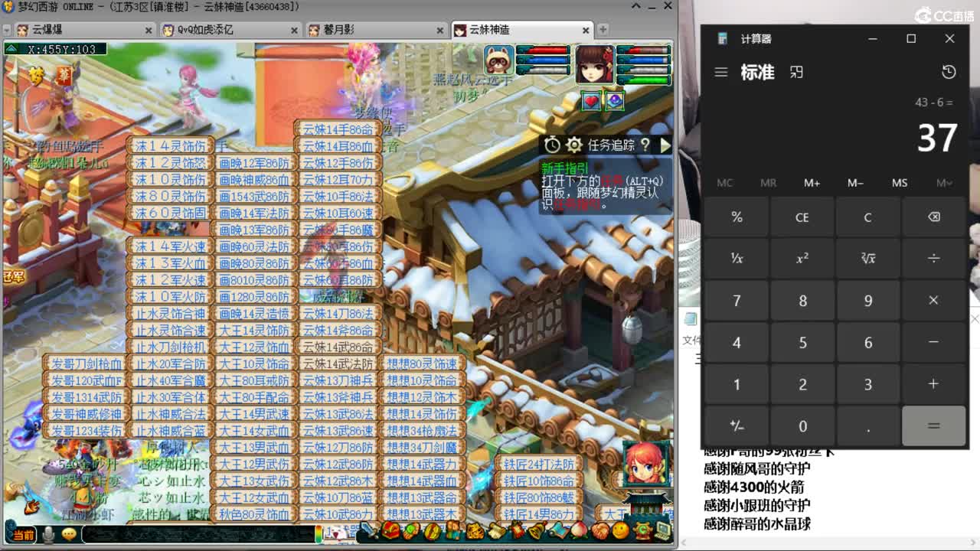
Task: Add a new client tab with plus button
Action: pos(603,30)
